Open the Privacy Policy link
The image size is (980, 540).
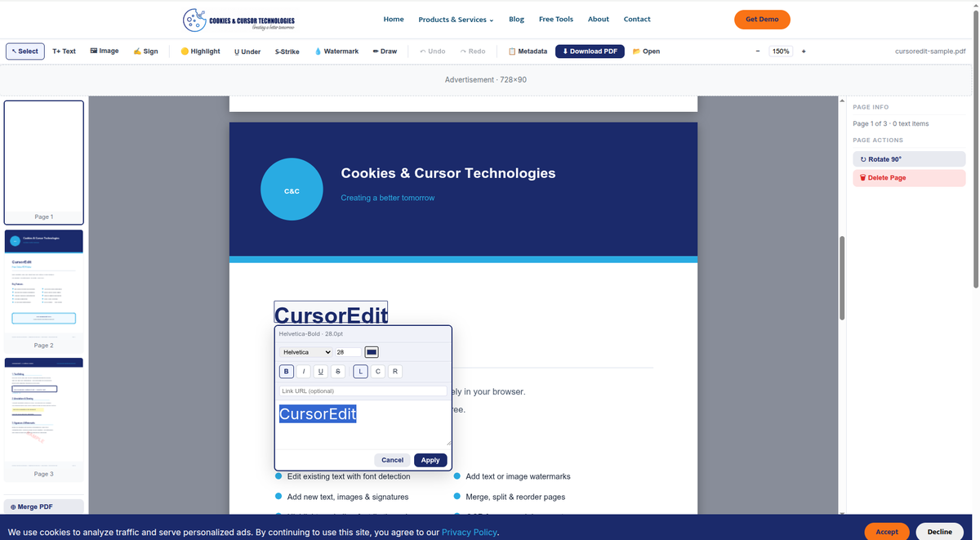click(469, 533)
